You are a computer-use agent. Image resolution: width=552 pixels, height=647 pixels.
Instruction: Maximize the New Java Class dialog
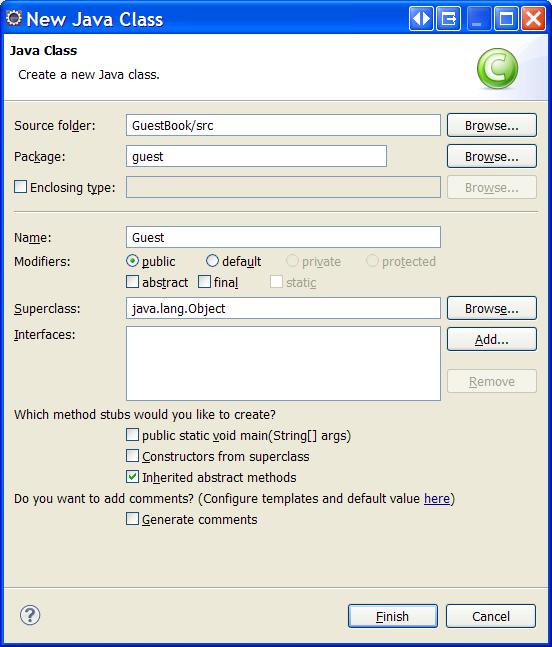pyautogui.click(x=506, y=19)
